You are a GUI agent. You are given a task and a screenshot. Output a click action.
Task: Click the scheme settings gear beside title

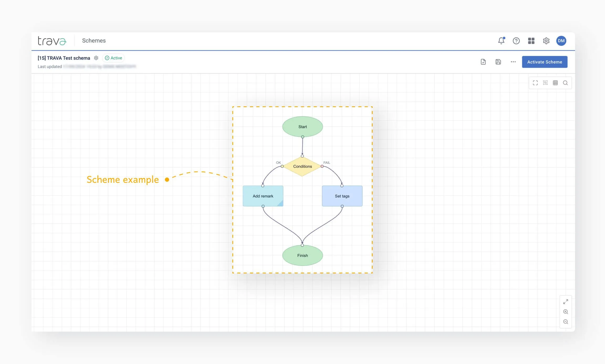pyautogui.click(x=96, y=58)
